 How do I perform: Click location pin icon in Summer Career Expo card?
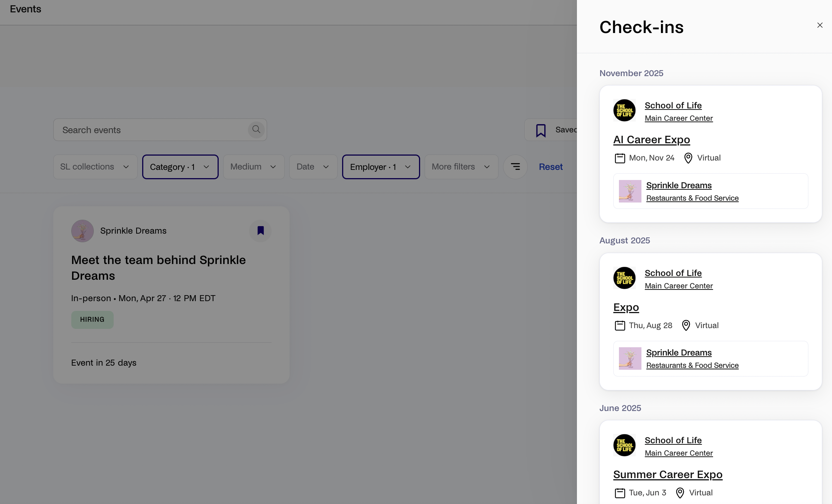pyautogui.click(x=680, y=493)
